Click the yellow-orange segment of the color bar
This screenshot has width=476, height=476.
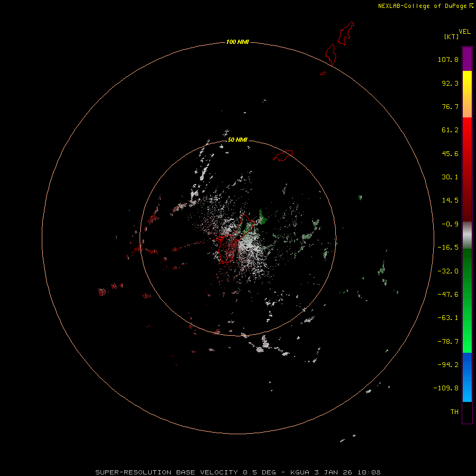point(467,94)
